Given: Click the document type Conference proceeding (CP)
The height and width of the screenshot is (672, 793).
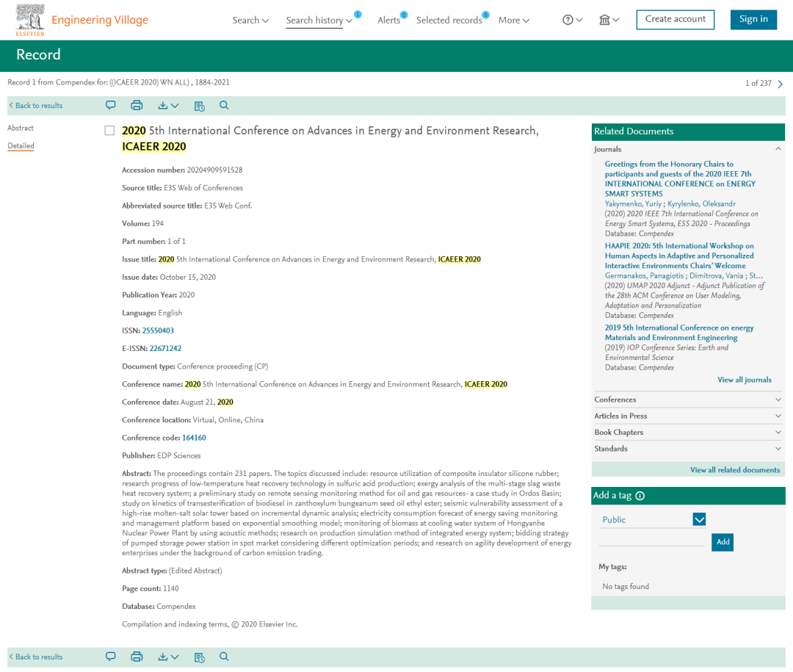Looking at the screenshot, I should pyautogui.click(x=222, y=366).
